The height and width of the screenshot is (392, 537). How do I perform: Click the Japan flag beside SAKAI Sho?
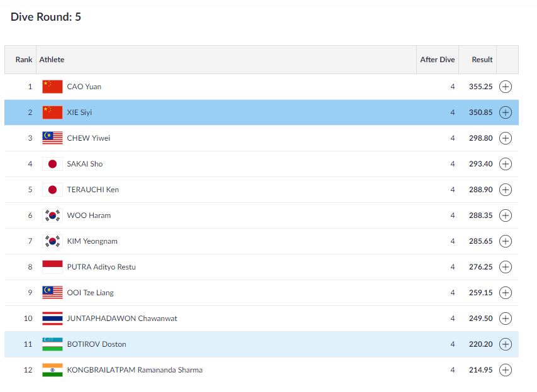pyautogui.click(x=52, y=164)
